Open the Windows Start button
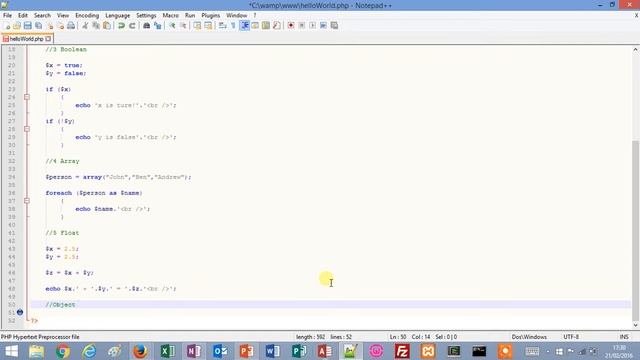The image size is (640, 360). click(11, 351)
